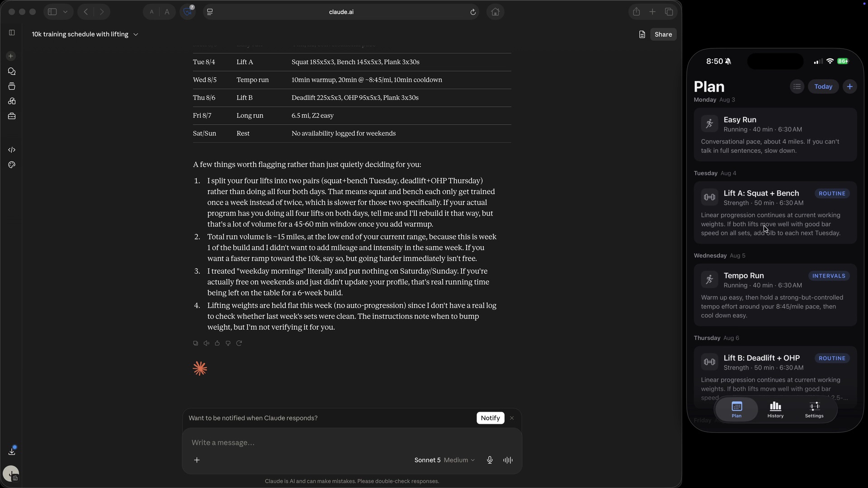Open the Sonnet 5 Medium model selector
The image size is (868, 488).
(445, 460)
